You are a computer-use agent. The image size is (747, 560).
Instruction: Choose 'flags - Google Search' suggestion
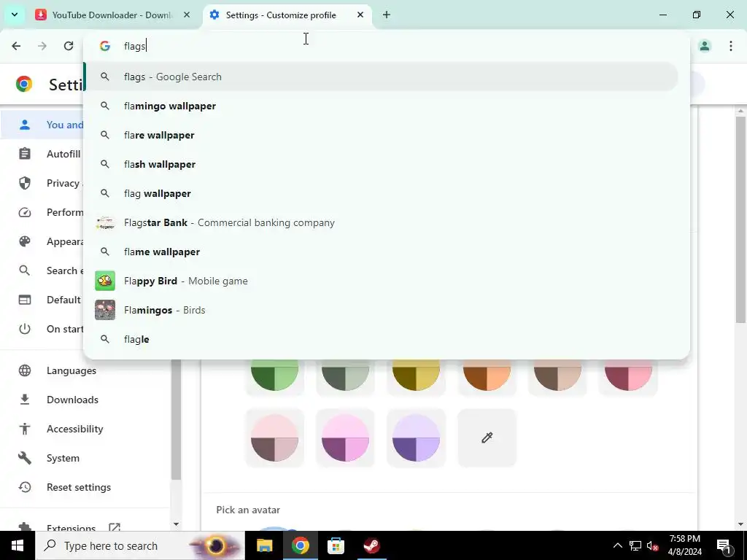[x=381, y=77]
